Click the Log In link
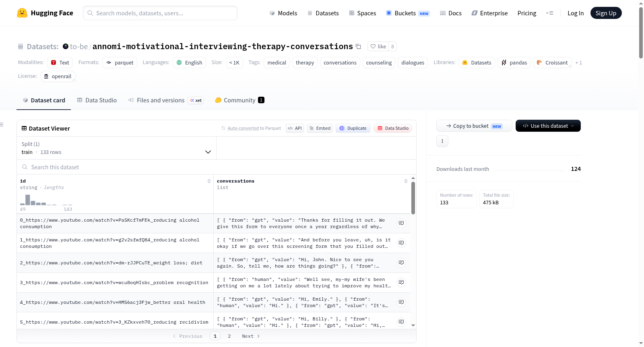This screenshot has height=347, width=644. 576,13
